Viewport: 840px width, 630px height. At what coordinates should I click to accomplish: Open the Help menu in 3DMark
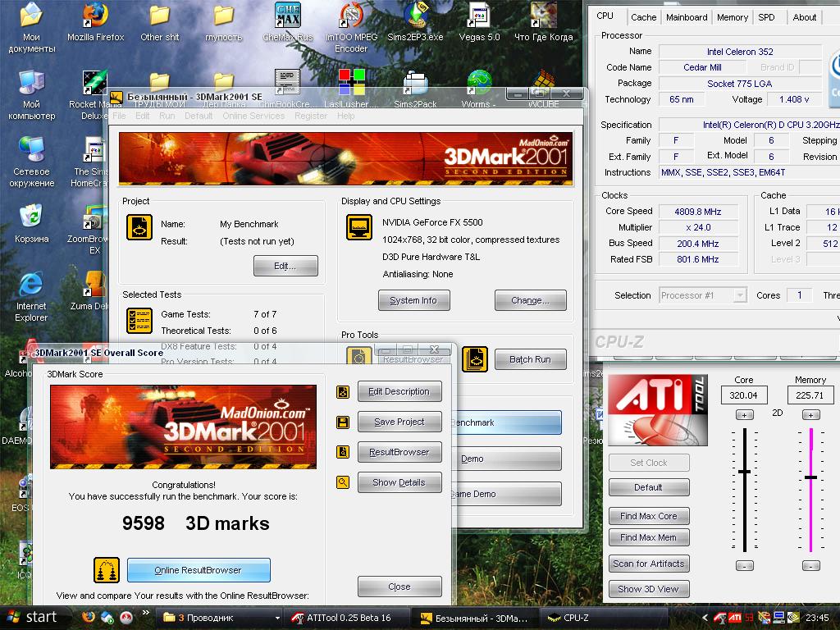click(x=345, y=116)
